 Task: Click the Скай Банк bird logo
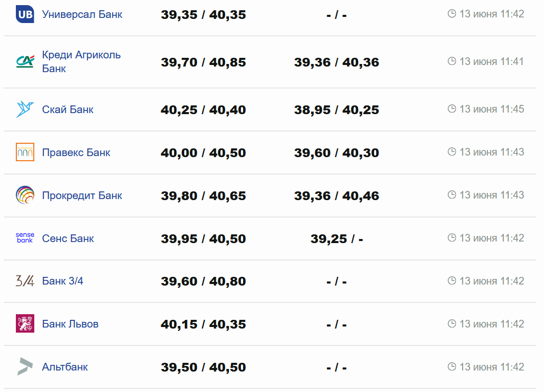[x=25, y=110]
